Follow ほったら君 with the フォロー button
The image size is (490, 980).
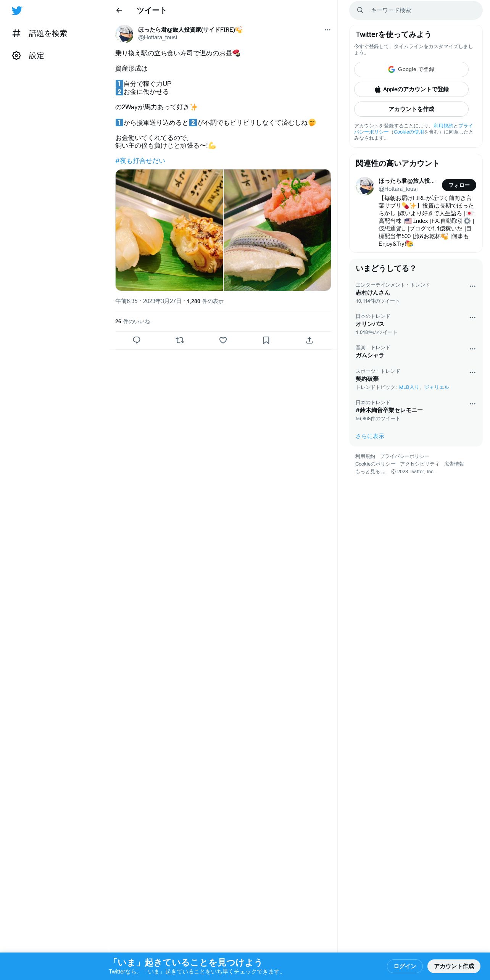pos(459,185)
